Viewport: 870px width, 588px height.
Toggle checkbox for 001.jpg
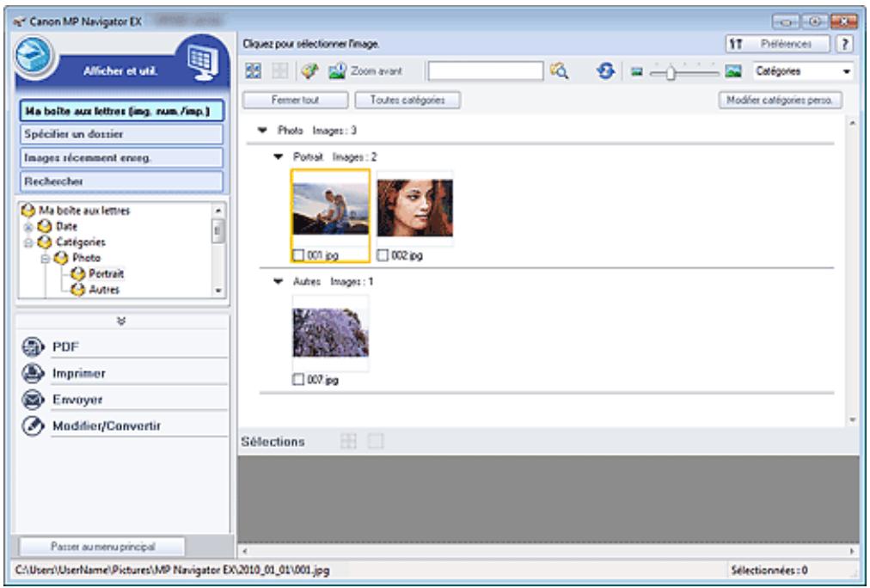pos(298,255)
